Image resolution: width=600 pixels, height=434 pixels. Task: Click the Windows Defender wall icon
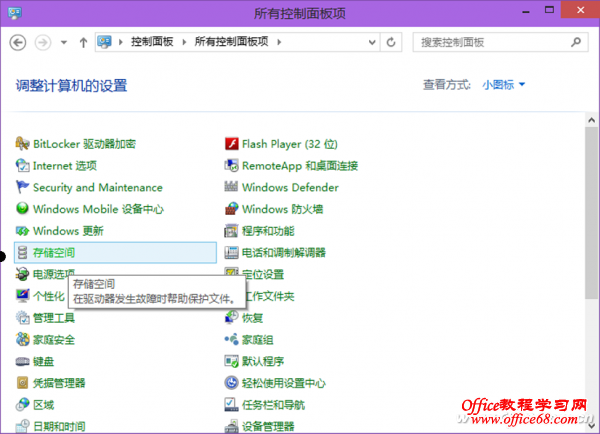coord(231,187)
